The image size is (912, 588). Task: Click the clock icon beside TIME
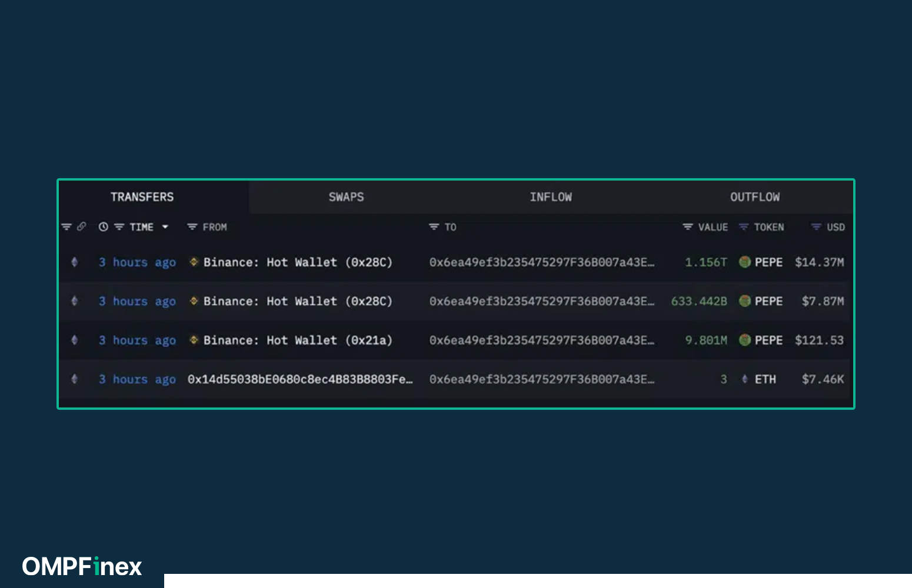[x=104, y=227]
